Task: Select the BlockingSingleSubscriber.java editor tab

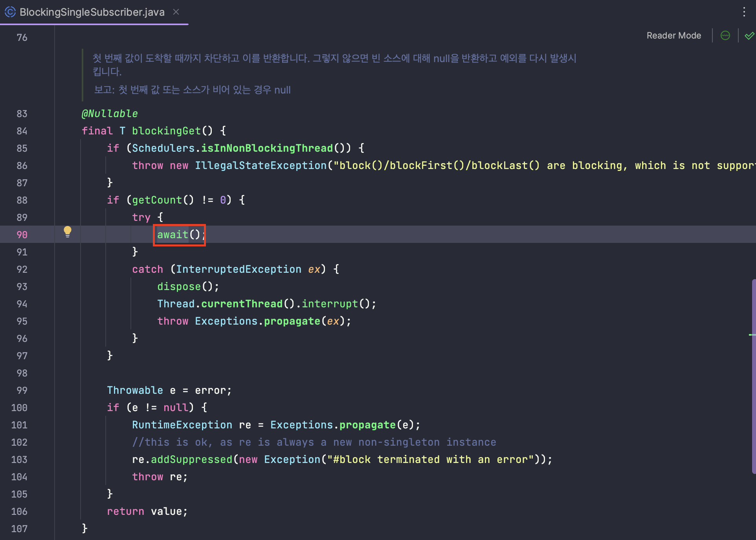Action: [x=92, y=12]
